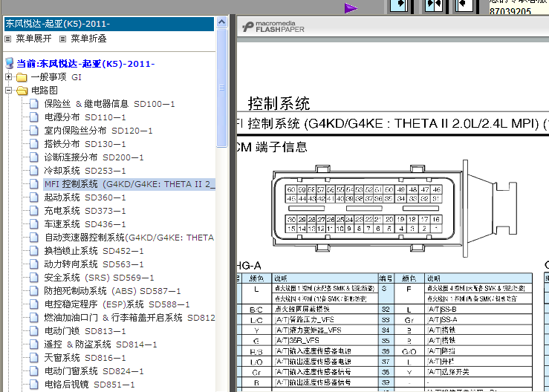Open 电动门窗系统 SD824-1 document

click(x=94, y=371)
